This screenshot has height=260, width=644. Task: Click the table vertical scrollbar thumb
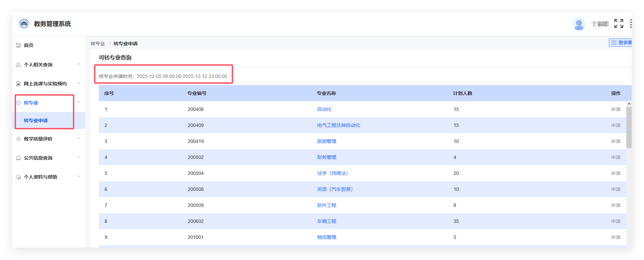(x=629, y=128)
